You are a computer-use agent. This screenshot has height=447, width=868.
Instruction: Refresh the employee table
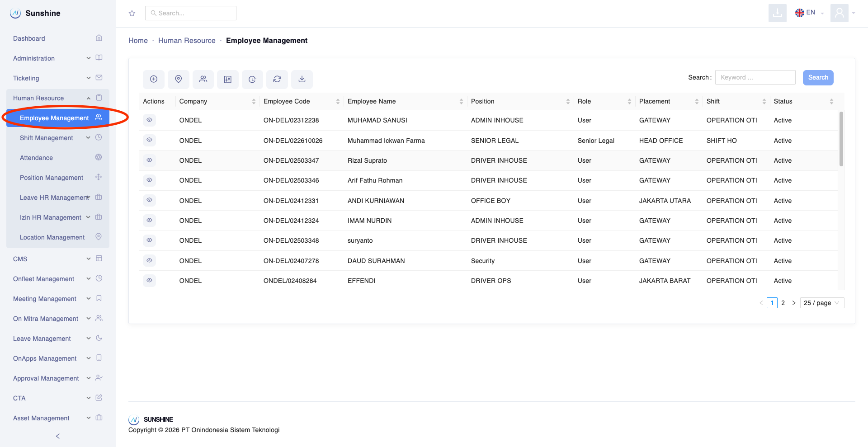pos(277,79)
